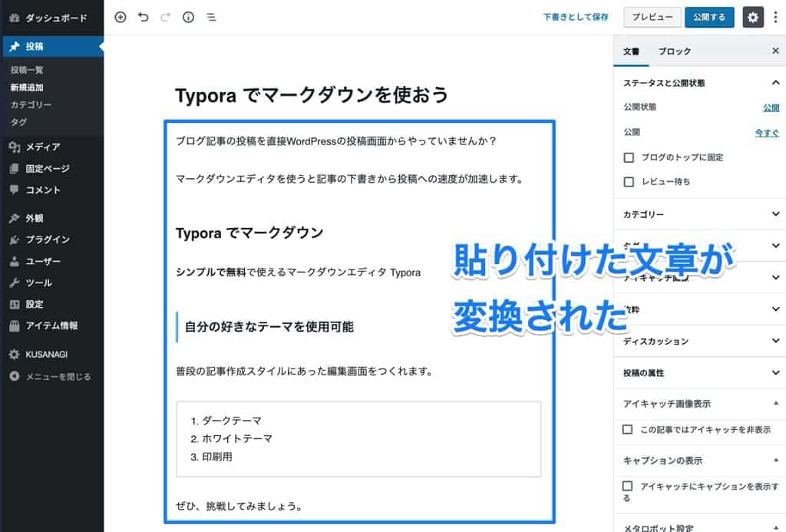Viewport: 786px width, 532px height.
Task: Open 設定 settings menu
Action: click(x=51, y=304)
